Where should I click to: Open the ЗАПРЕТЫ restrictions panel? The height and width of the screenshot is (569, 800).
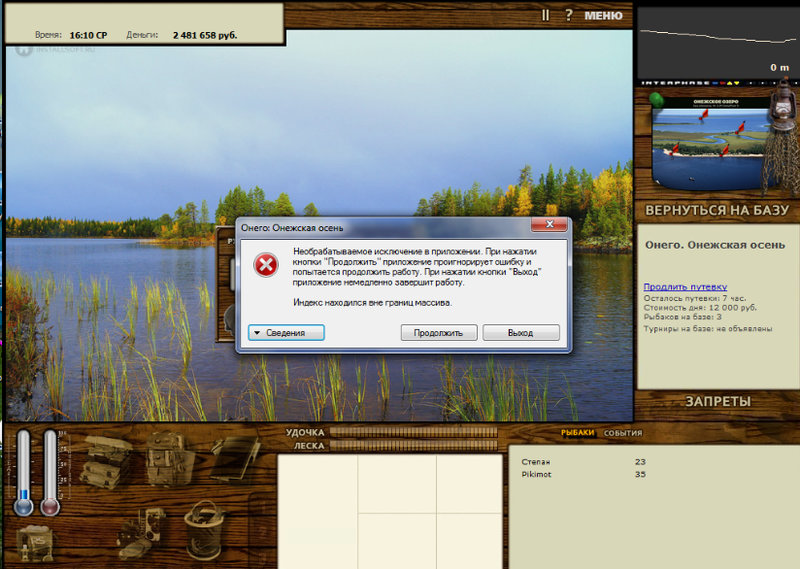(718, 402)
